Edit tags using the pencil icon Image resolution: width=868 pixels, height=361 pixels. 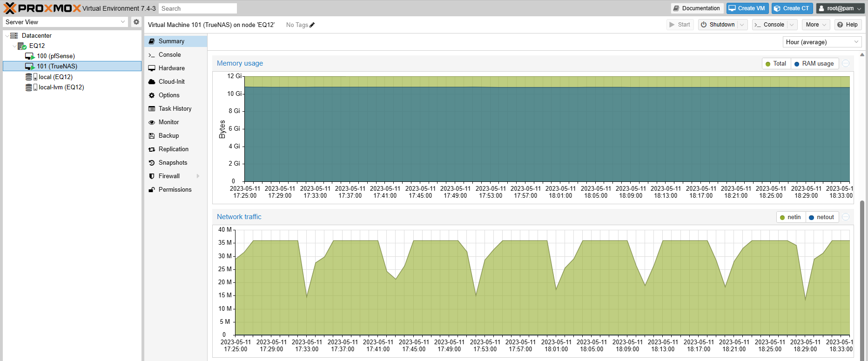pos(312,25)
